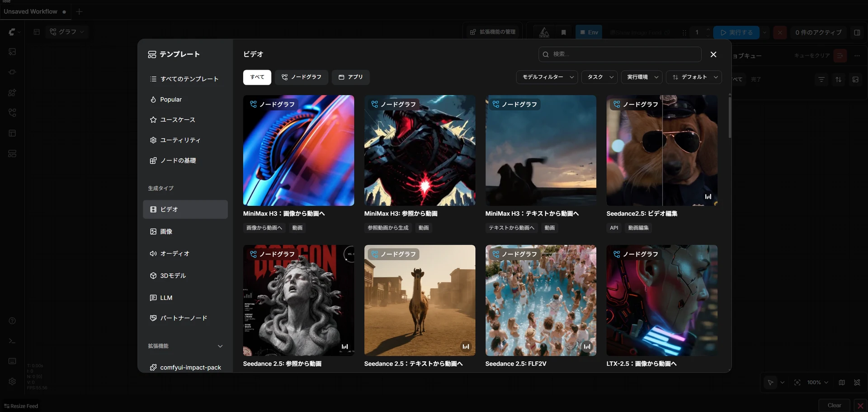868x412 pixels.
Task: Select the canvas pointer tool
Action: tap(770, 383)
